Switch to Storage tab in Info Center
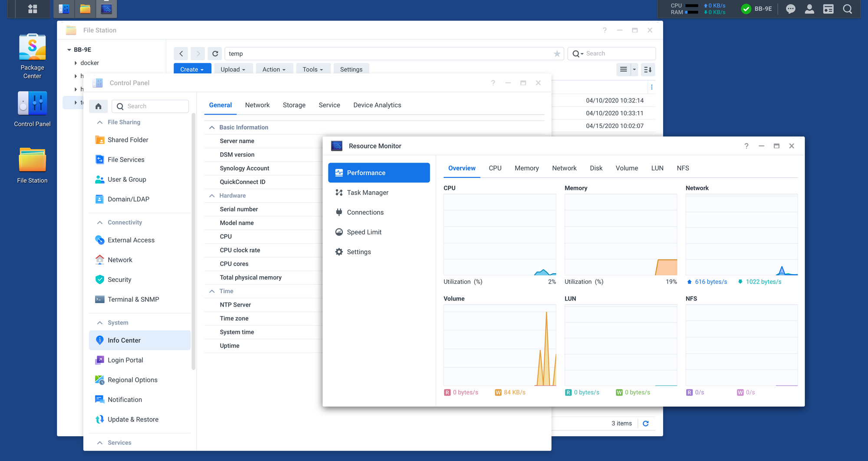 [294, 105]
